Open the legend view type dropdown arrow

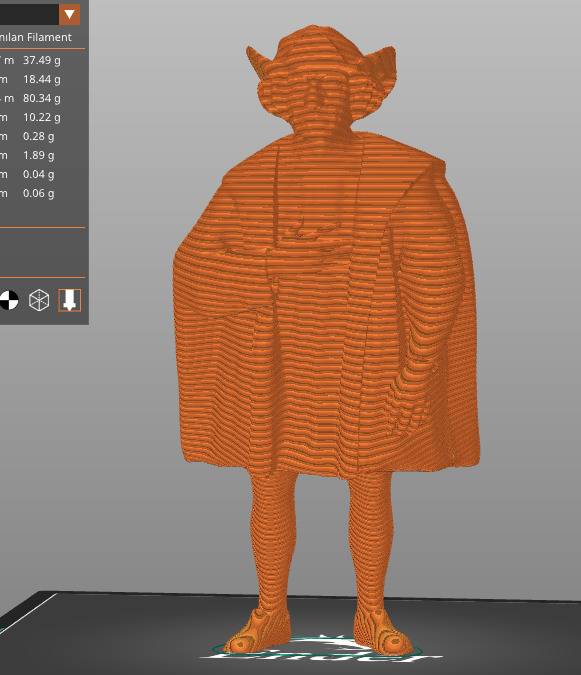pos(69,15)
